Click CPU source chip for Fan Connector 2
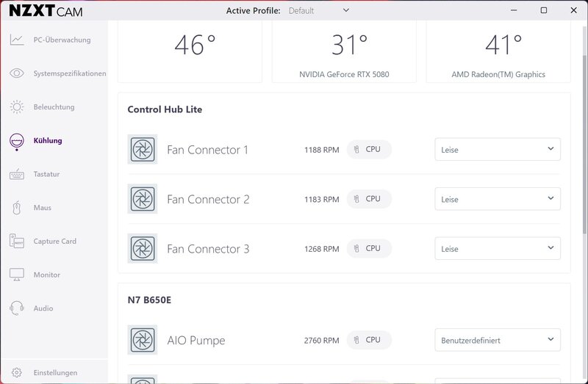Viewport: 588px width, 384px height. 369,198
